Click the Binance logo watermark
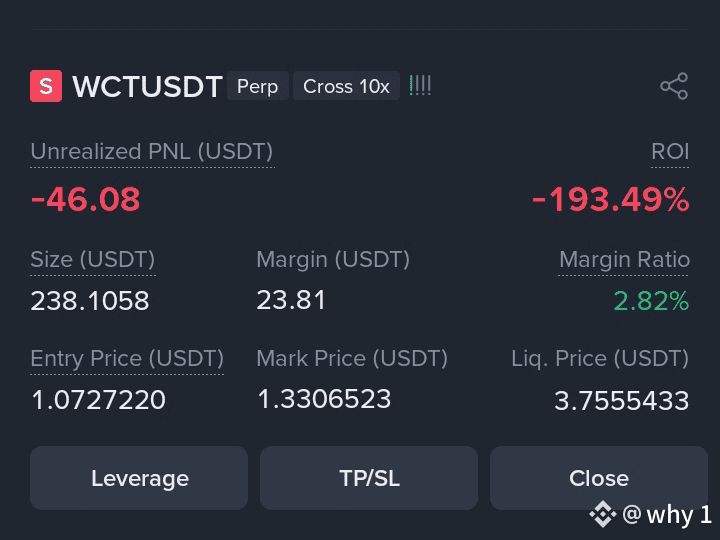This screenshot has height=540, width=720. tap(602, 514)
